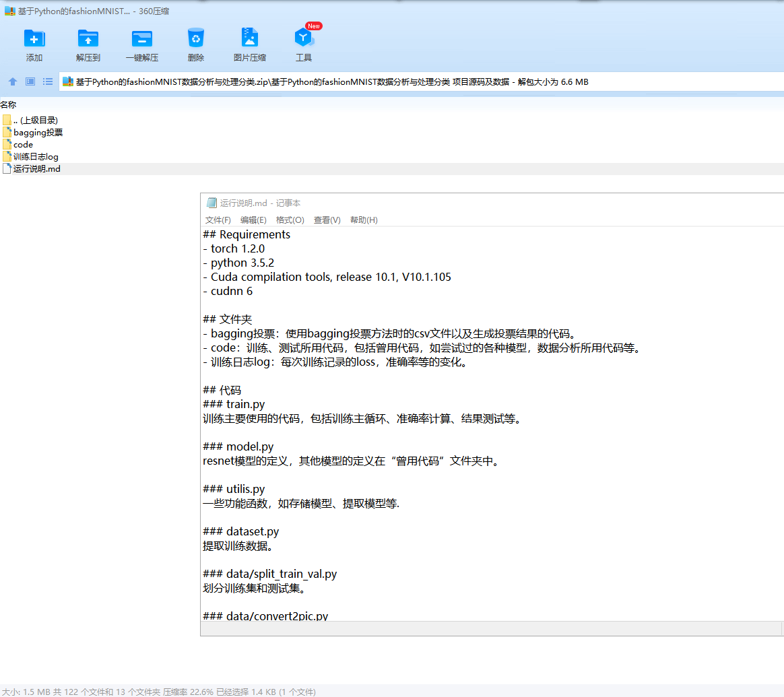Open Notepad's 格式(O) menu
Screen dimensions: 784x697
pyautogui.click(x=290, y=220)
